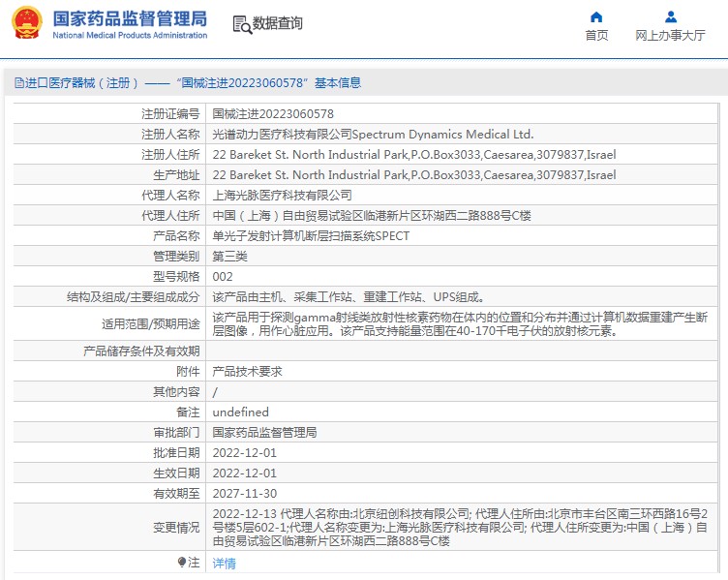Click the document icon before 进口医疗器械
The height and width of the screenshot is (580, 728).
[x=19, y=83]
